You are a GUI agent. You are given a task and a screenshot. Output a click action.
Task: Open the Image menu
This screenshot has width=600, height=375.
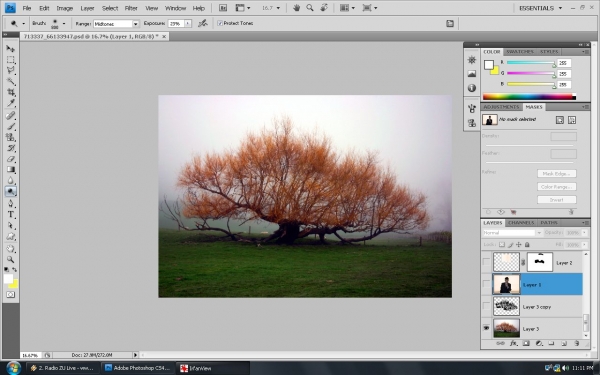point(65,8)
